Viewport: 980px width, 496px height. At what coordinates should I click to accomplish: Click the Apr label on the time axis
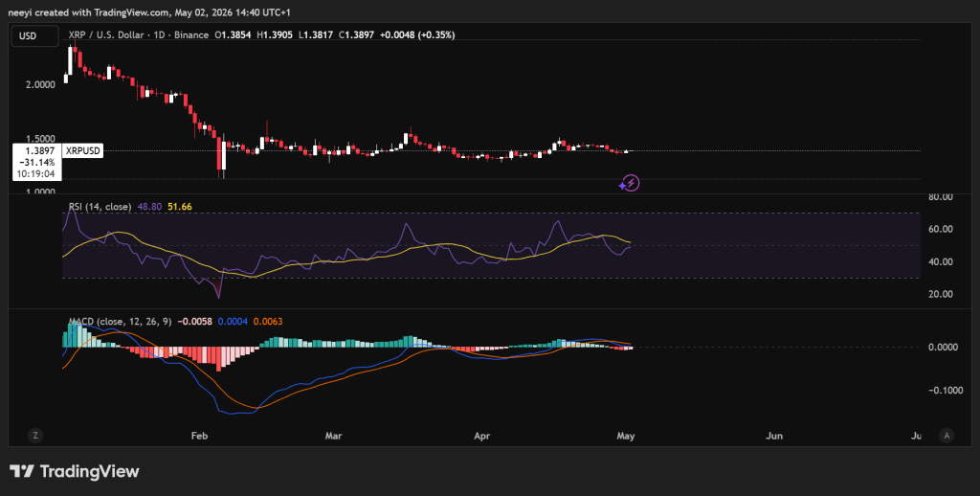click(481, 436)
